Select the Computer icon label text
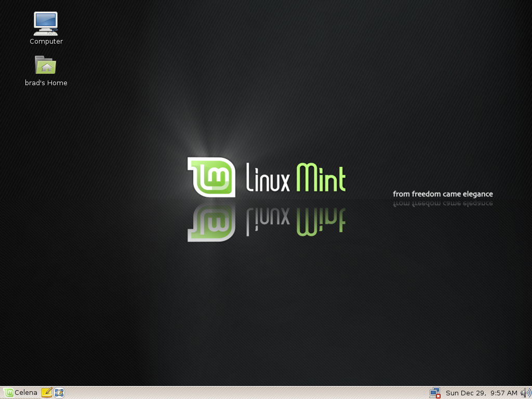The width and height of the screenshot is (532, 399). point(46,42)
